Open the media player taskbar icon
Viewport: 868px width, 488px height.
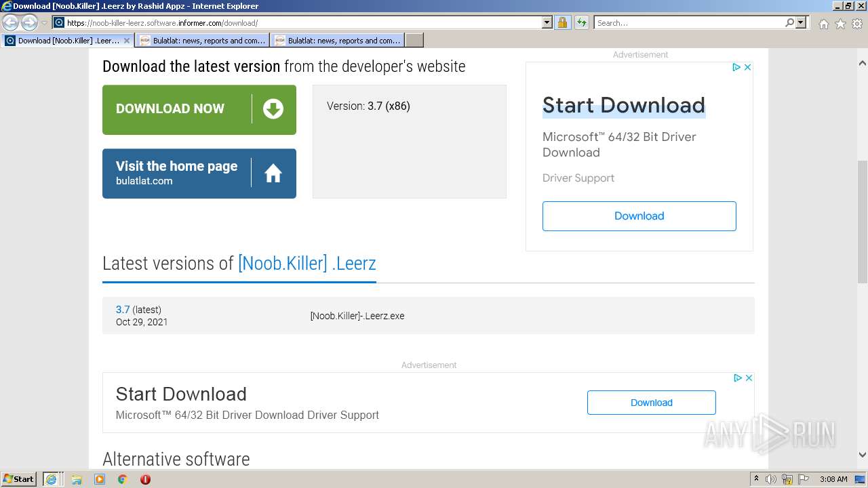point(100,479)
